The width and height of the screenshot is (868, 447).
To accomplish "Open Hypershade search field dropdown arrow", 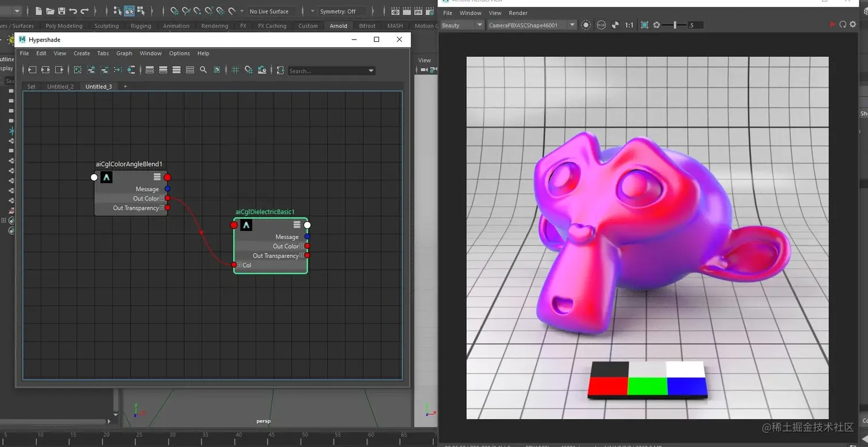I will 371,71.
